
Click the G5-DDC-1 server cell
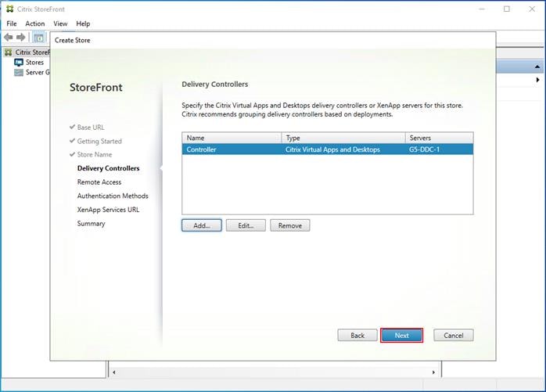pyautogui.click(x=424, y=149)
